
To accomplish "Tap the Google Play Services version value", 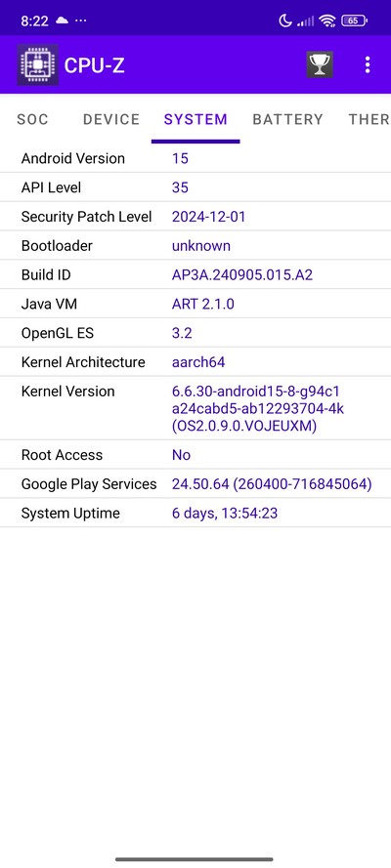I will tap(272, 484).
